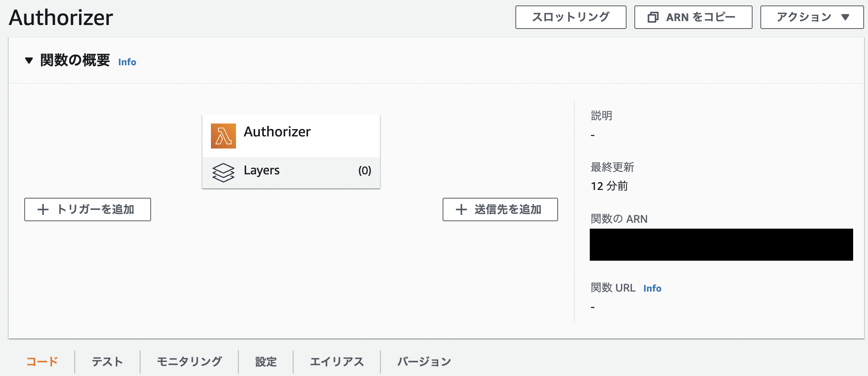The image size is (868, 376).
Task: Collapse the 関数の概要 section
Action: point(28,61)
